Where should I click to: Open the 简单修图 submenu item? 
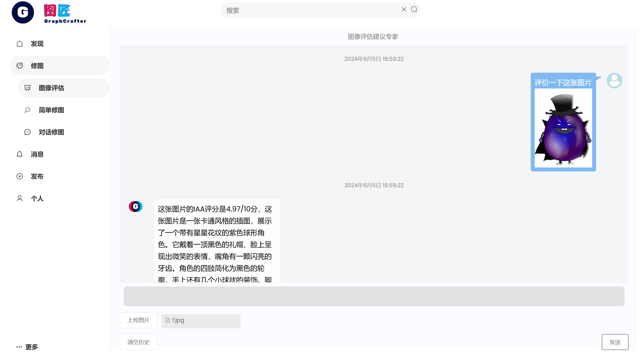coord(51,110)
